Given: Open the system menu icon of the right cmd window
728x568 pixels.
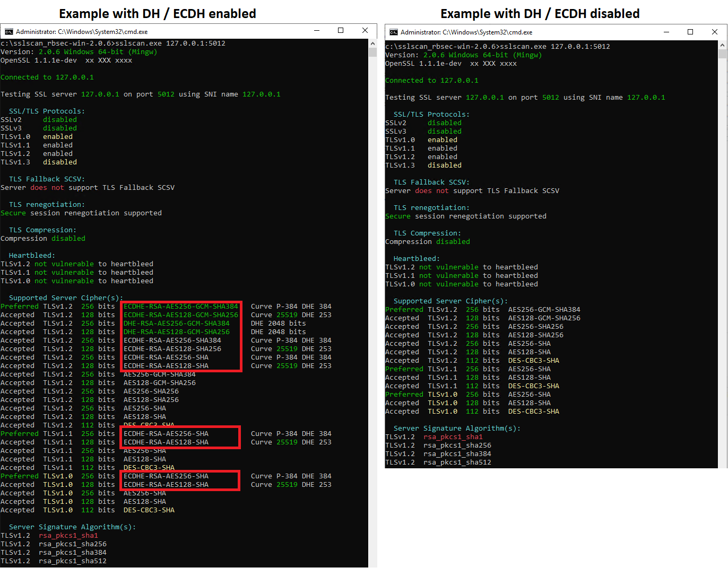Looking at the screenshot, I should point(393,32).
